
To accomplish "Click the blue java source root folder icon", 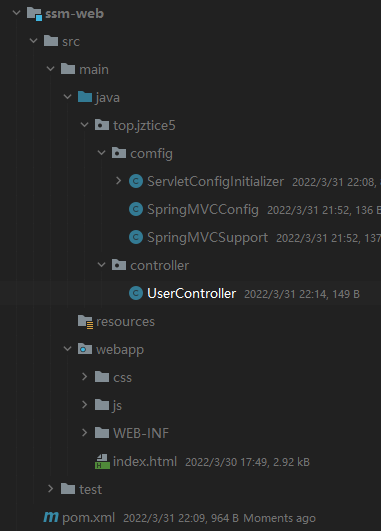I will [85, 97].
